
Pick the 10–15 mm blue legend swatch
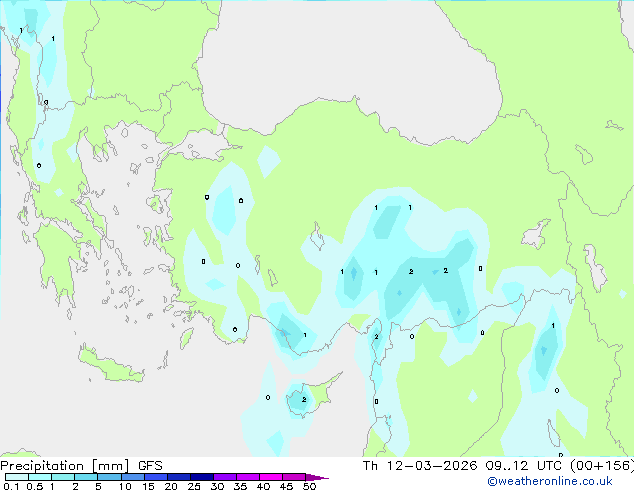(x=132, y=477)
